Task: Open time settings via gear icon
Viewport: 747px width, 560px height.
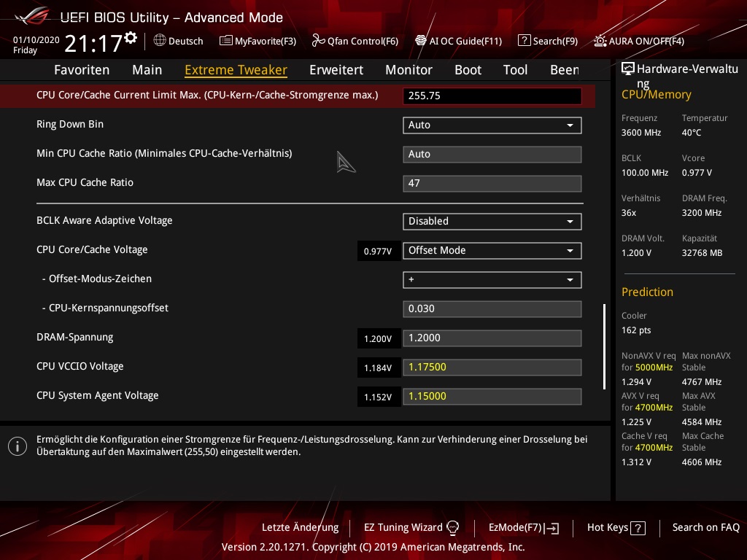Action: click(x=131, y=38)
